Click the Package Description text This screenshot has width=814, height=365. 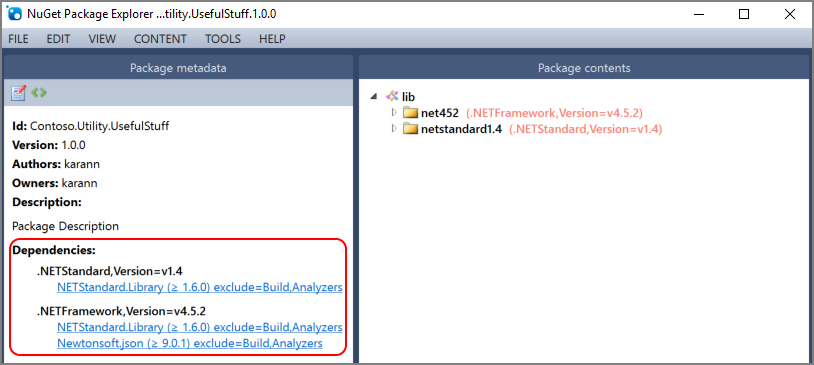pyautogui.click(x=65, y=226)
